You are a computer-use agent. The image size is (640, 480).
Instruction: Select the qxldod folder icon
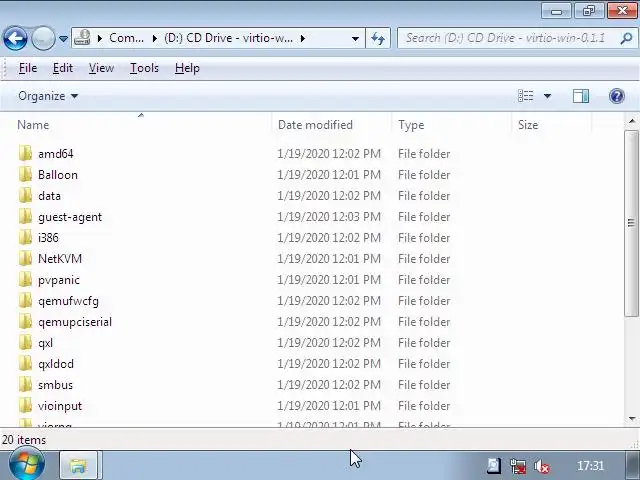(25, 364)
